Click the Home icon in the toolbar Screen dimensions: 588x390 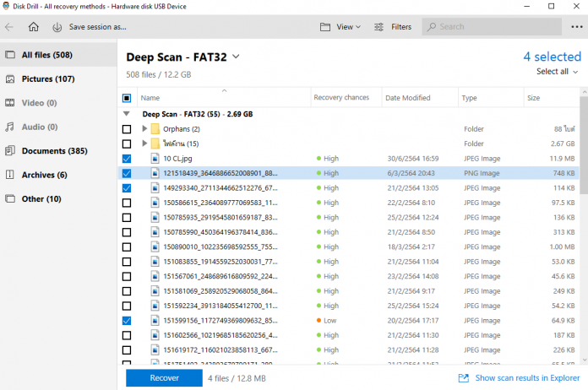click(x=34, y=27)
